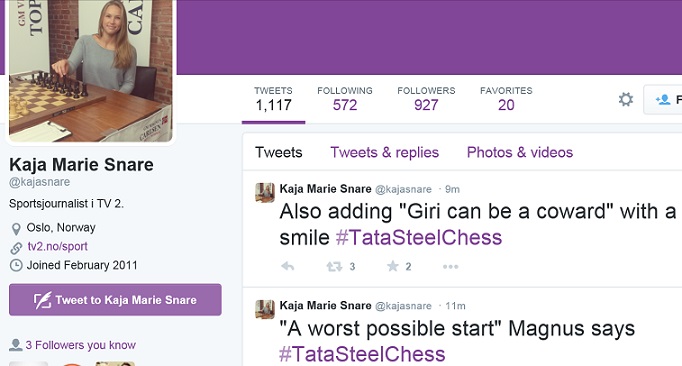Open the more options ellipsis on the Giri tweet
This screenshot has height=366, width=682.
[451, 266]
